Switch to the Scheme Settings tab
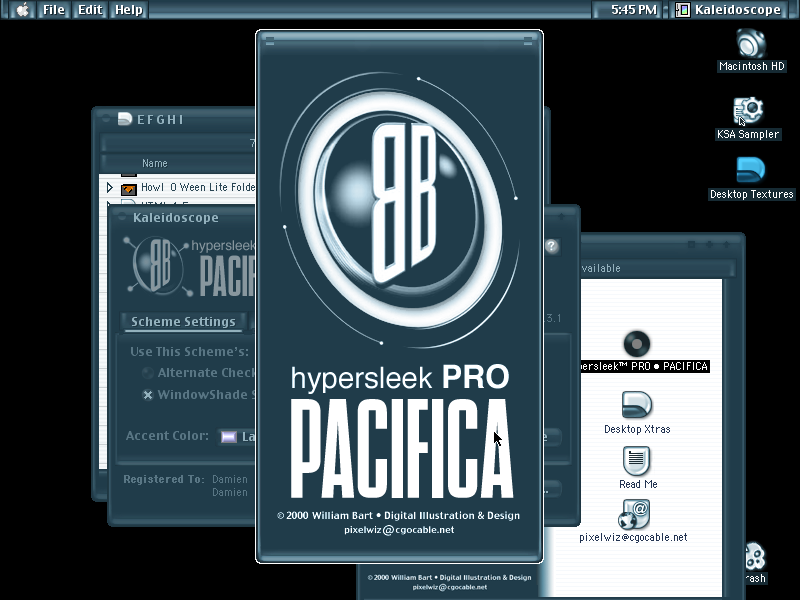 coord(183,321)
